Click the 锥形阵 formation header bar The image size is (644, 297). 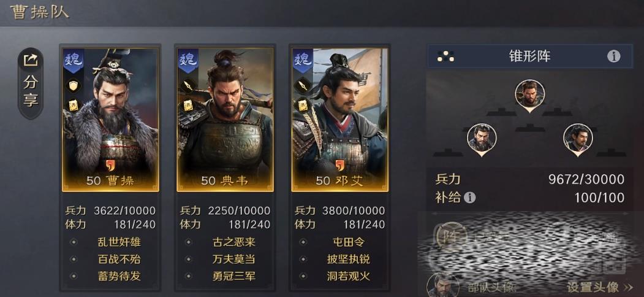(x=530, y=56)
